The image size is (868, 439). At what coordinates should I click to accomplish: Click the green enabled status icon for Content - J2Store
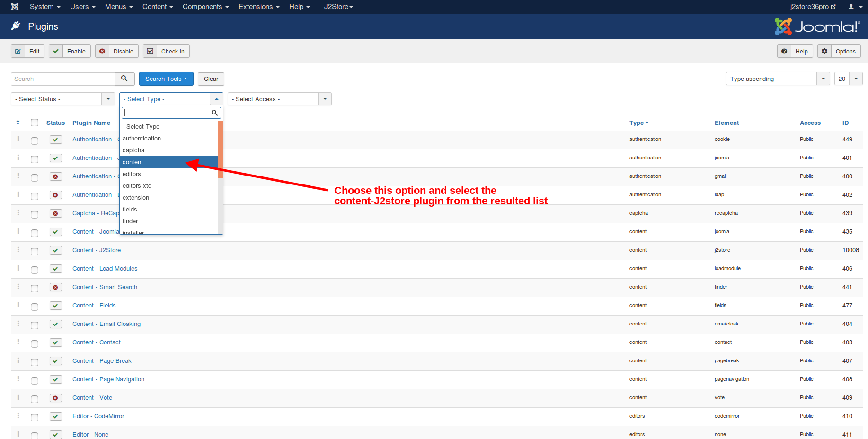point(56,250)
